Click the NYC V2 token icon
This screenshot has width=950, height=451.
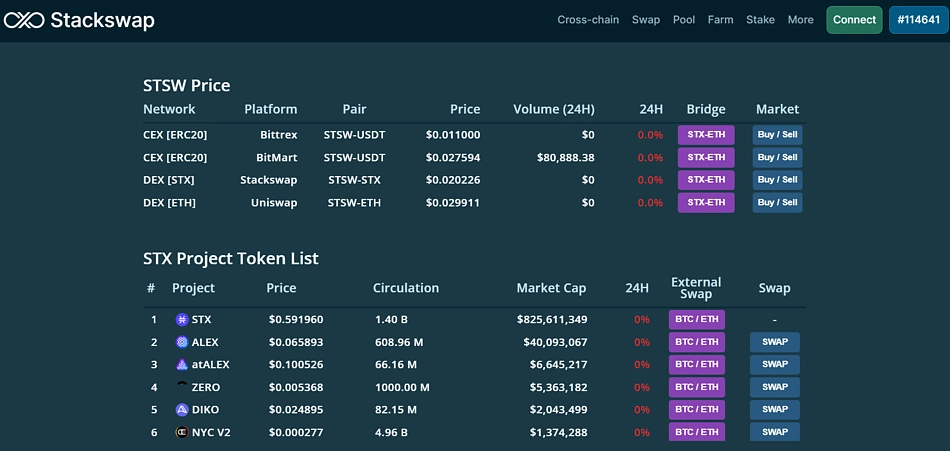coord(182,432)
